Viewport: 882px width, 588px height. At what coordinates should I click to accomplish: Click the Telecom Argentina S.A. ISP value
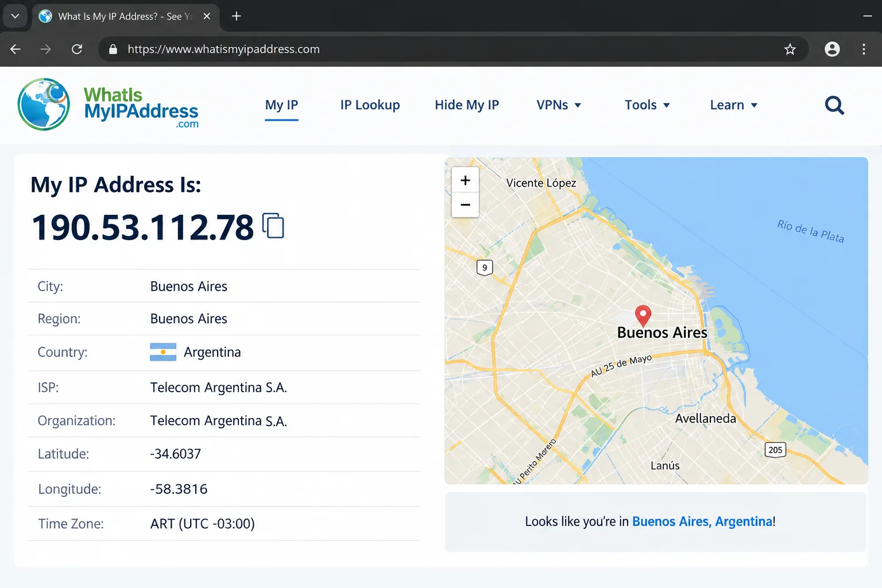coord(218,388)
